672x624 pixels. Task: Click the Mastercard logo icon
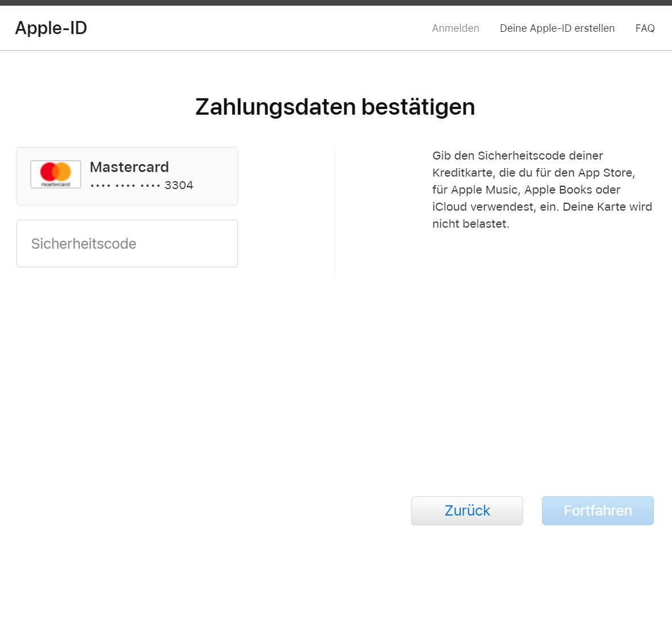(56, 174)
